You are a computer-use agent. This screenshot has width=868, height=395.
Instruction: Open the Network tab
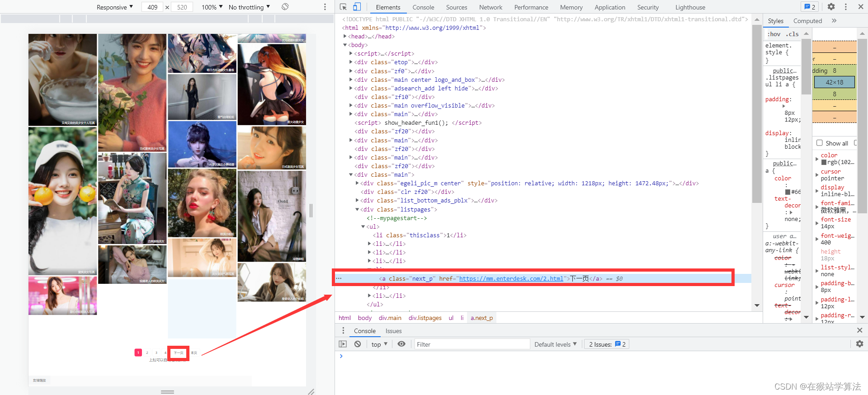coord(491,7)
